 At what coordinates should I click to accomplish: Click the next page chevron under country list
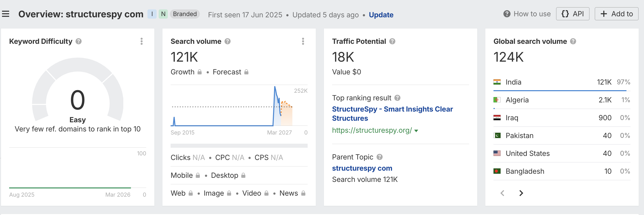pyautogui.click(x=521, y=193)
